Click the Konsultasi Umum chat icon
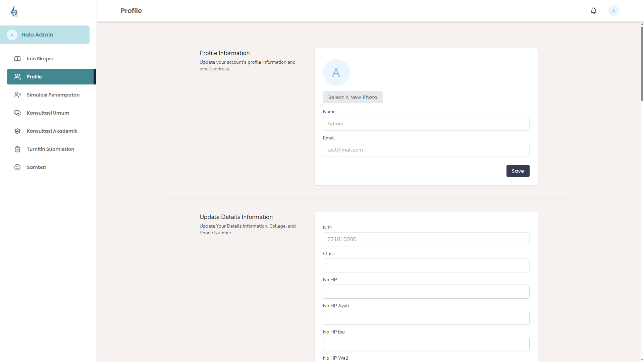The image size is (644, 362). (x=17, y=113)
